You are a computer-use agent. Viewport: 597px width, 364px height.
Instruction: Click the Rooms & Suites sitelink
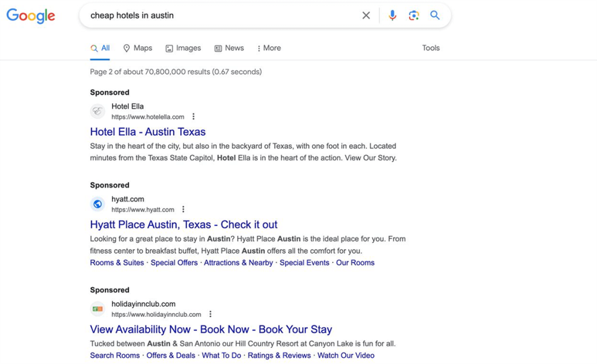[x=117, y=263]
